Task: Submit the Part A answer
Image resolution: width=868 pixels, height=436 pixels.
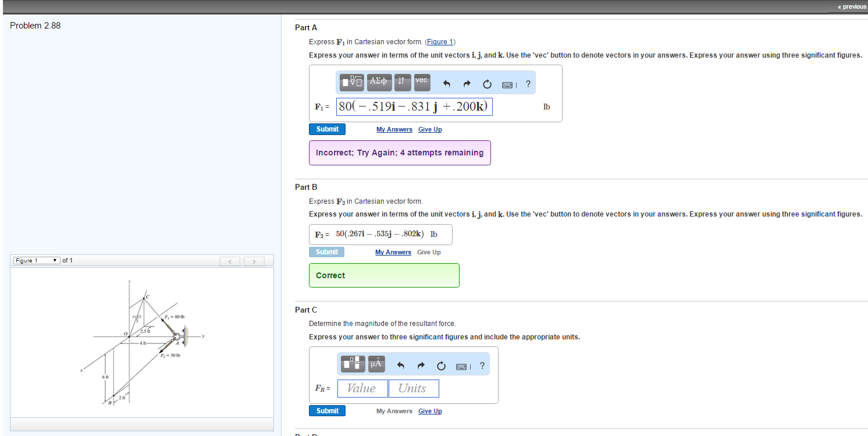Action: coord(326,129)
